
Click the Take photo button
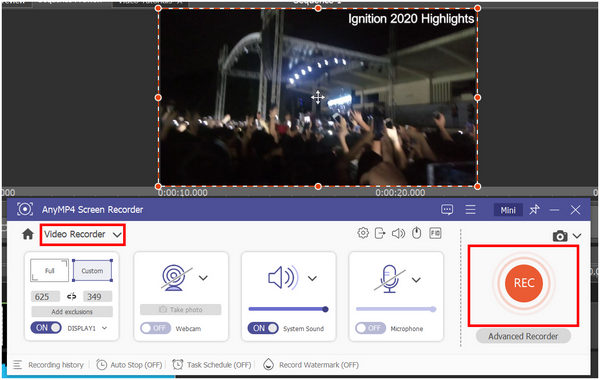click(x=181, y=309)
